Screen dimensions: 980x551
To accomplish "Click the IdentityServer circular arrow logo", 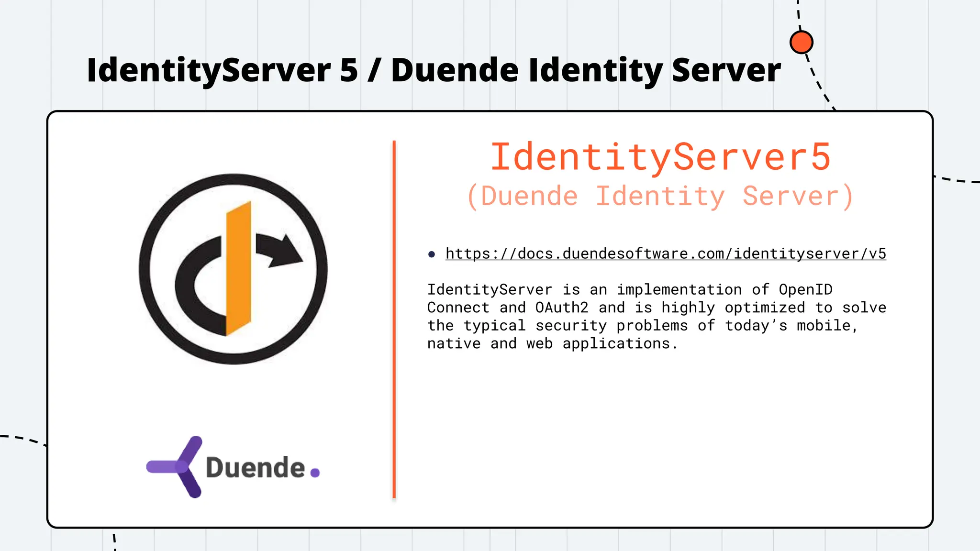I will pyautogui.click(x=233, y=269).
